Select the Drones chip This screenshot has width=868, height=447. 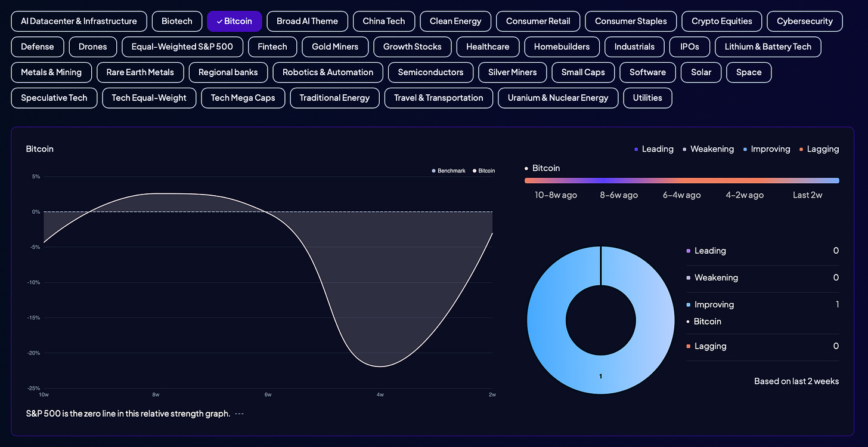92,47
